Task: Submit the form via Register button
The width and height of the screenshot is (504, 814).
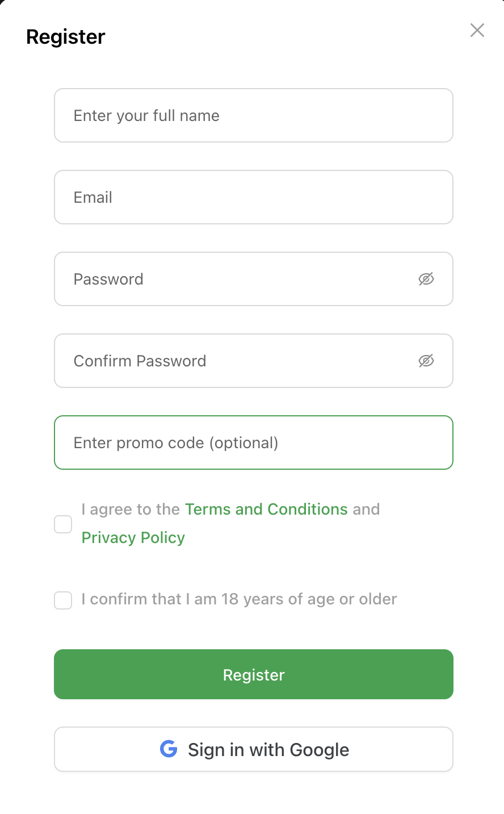Action: tap(253, 674)
